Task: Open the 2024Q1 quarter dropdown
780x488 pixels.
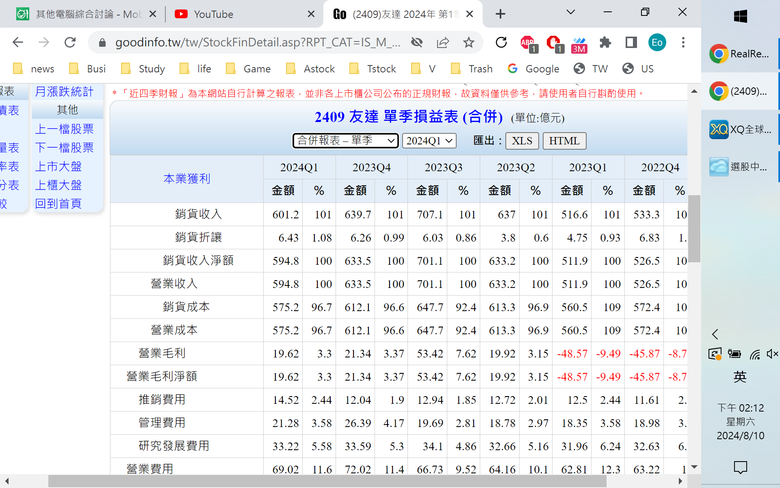Action: pyautogui.click(x=429, y=141)
